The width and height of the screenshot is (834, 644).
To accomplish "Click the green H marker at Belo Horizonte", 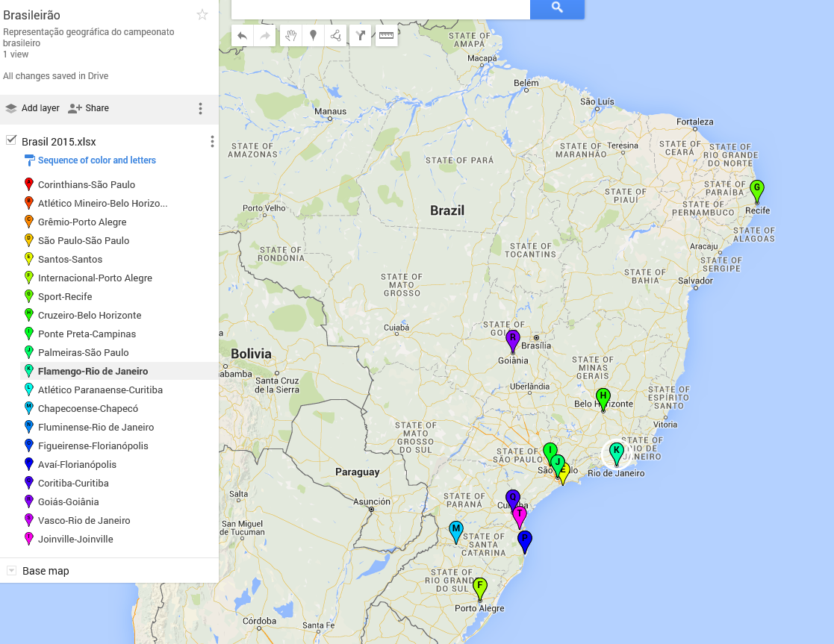I will coord(603,398).
